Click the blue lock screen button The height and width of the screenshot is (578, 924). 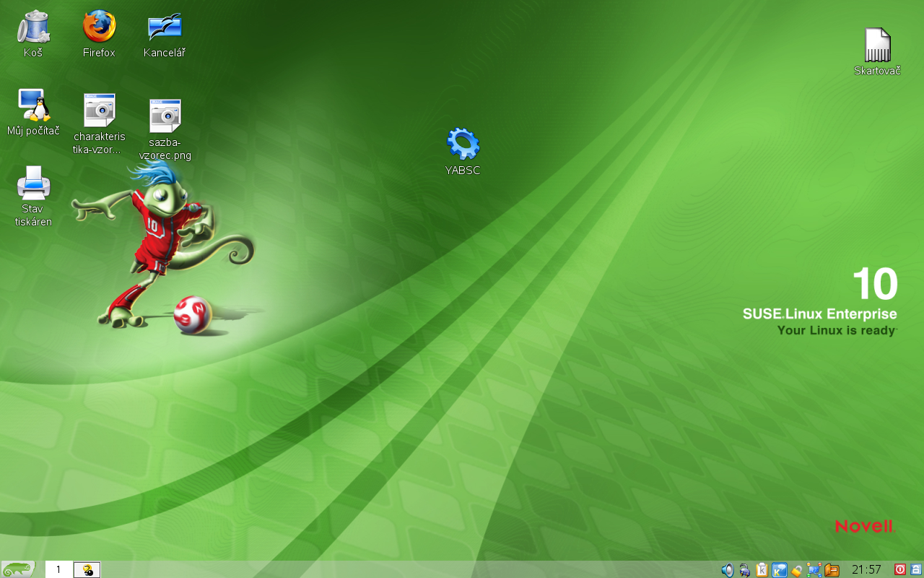pos(915,569)
